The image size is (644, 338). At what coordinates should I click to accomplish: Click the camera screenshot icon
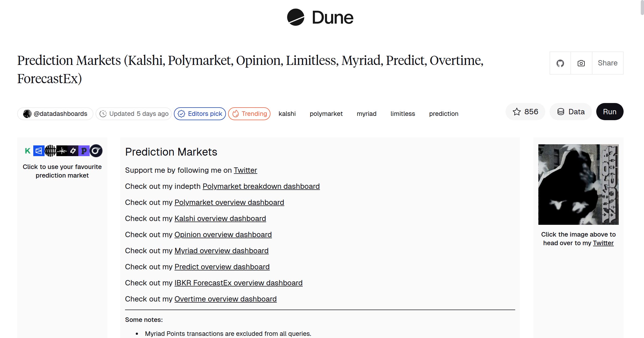click(x=581, y=63)
